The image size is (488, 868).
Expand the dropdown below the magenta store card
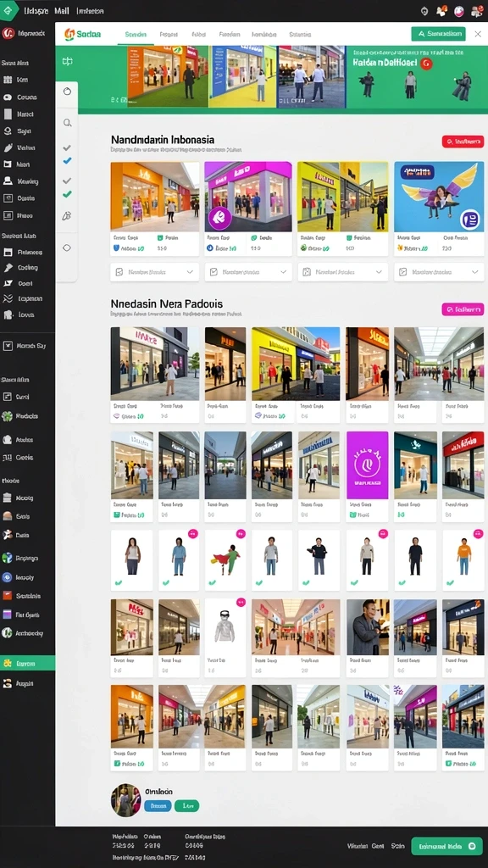point(248,272)
